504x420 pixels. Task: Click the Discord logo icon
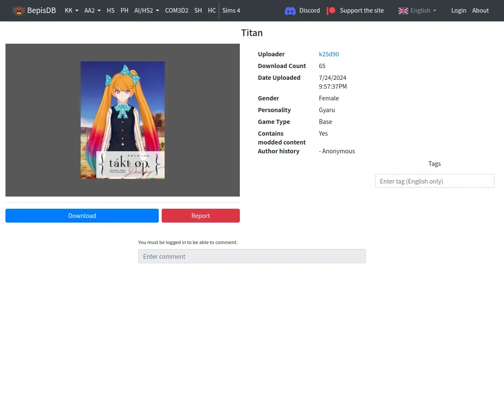(x=290, y=10)
